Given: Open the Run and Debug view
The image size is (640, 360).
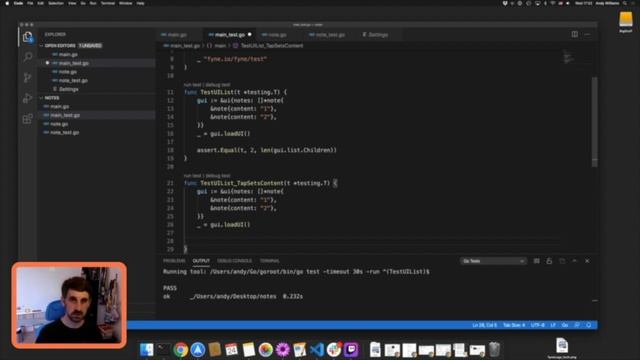Looking at the screenshot, I should coord(27,98).
